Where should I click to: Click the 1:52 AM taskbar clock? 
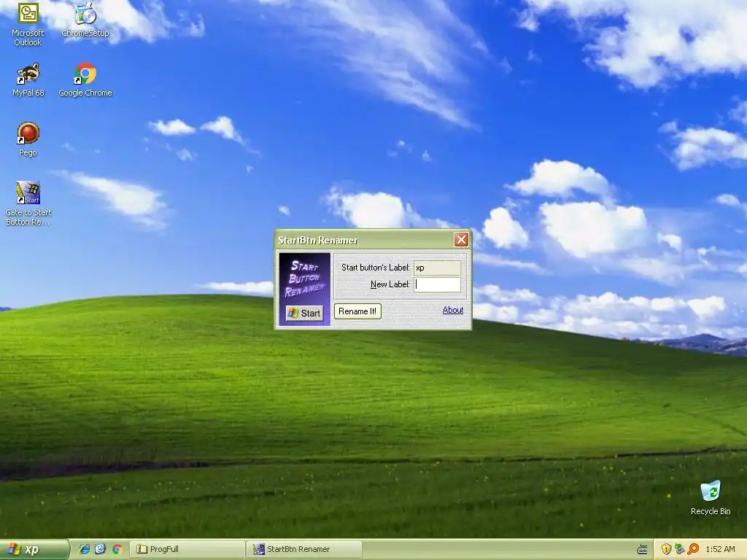coord(720,549)
